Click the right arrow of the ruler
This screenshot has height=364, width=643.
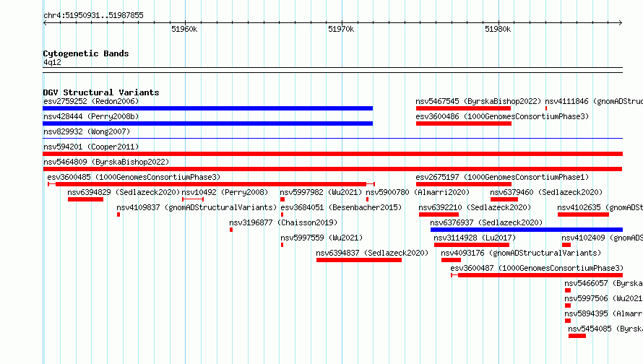point(621,23)
